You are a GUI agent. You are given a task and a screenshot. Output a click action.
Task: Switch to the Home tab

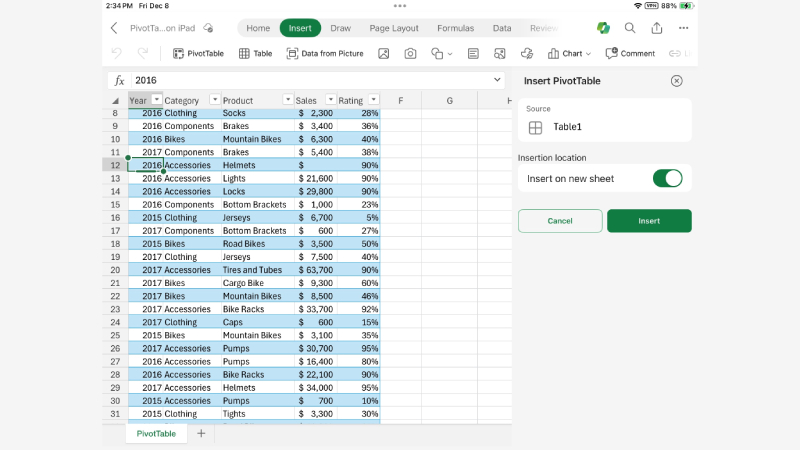click(258, 28)
